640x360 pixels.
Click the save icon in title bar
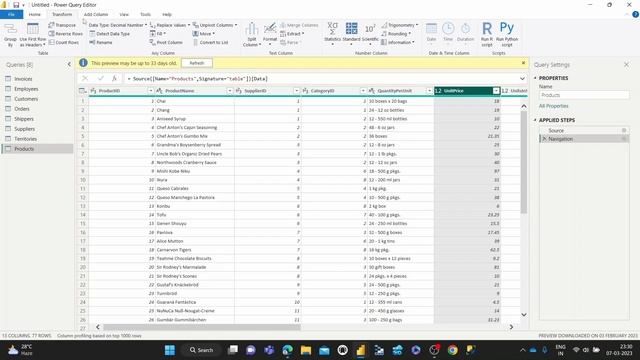tap(16, 5)
